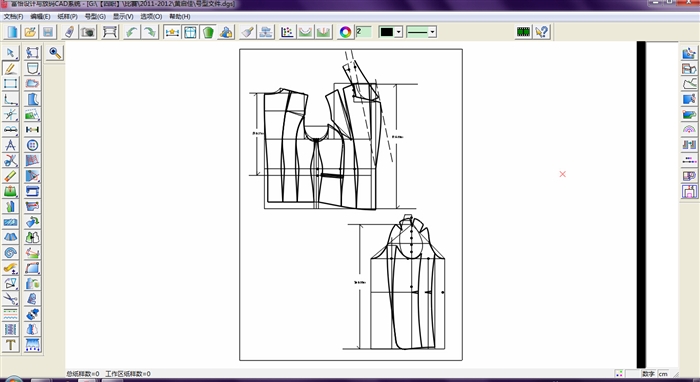Viewport: 700px width, 382px height.
Task: Expand the line style dropdown arrow
Action: pos(432,32)
